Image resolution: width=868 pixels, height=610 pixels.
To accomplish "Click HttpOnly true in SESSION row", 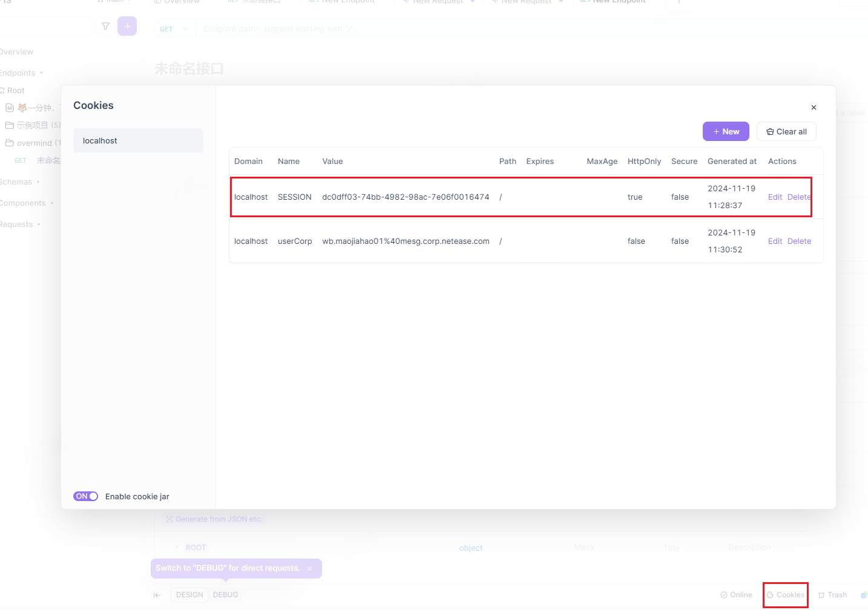I will [x=635, y=197].
